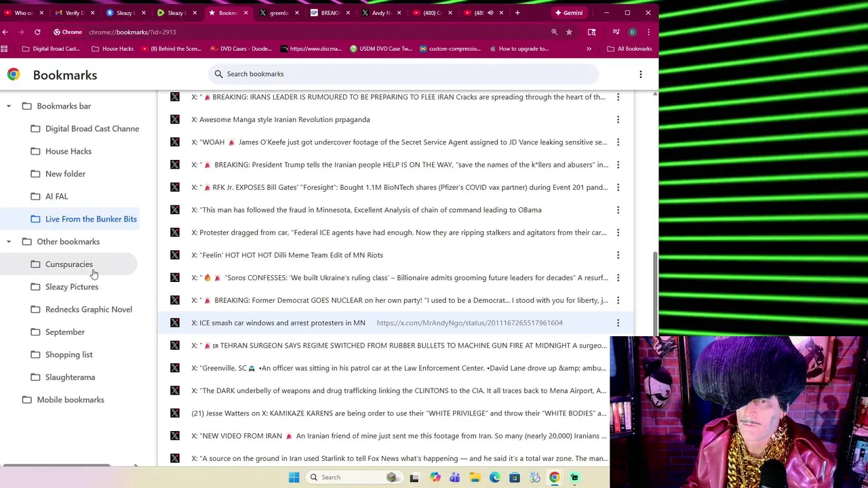Reload the bookmarks manager page
Screen dimensions: 868x488
pos(37,32)
